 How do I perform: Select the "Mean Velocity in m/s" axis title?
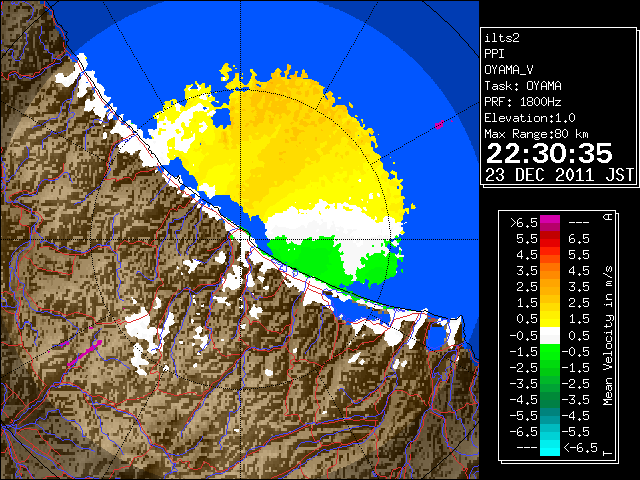click(x=608, y=336)
